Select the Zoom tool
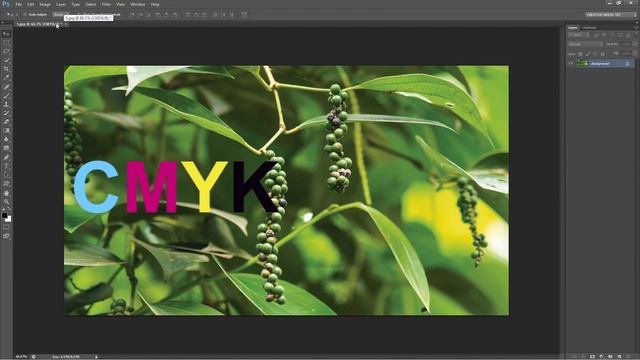Viewport: 640px width, 360px height. point(6,202)
